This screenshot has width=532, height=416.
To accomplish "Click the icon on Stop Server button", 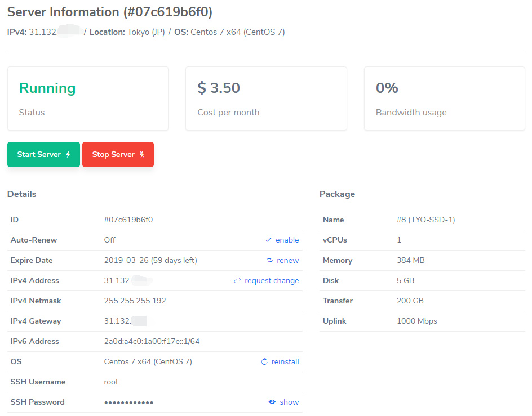I will point(142,155).
